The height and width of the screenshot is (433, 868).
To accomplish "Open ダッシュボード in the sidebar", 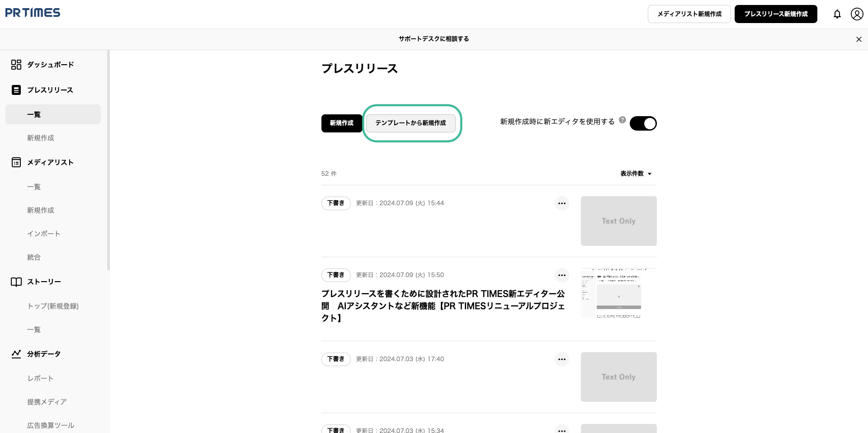I will 51,65.
